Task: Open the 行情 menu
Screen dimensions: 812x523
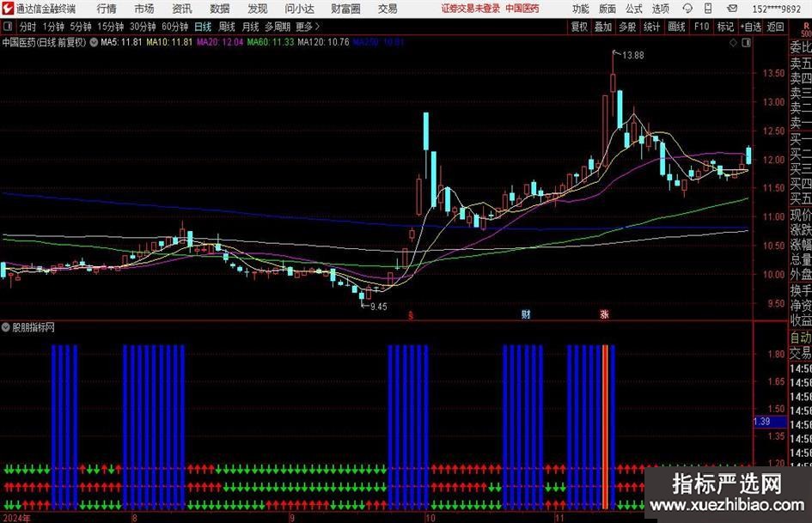Action: [x=107, y=9]
